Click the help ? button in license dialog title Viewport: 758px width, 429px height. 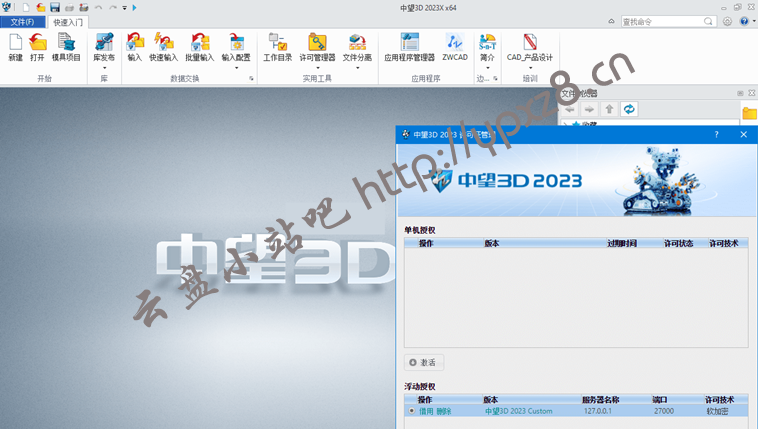pos(716,134)
